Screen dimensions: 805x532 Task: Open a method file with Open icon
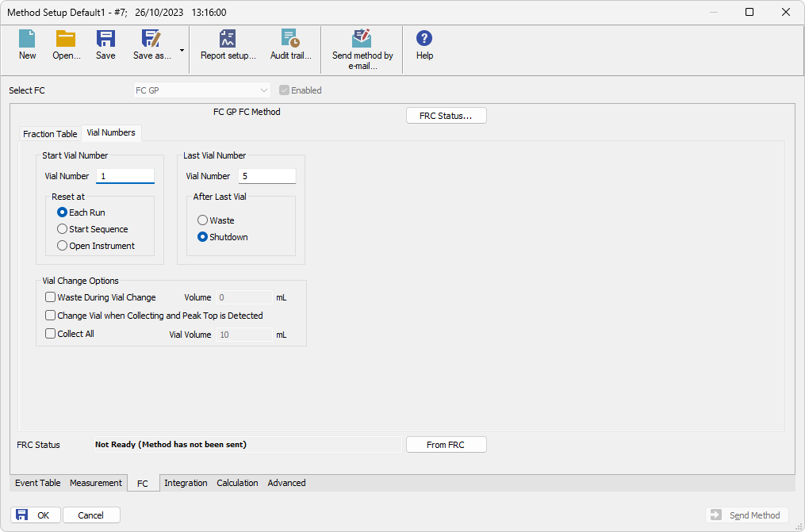pos(67,39)
